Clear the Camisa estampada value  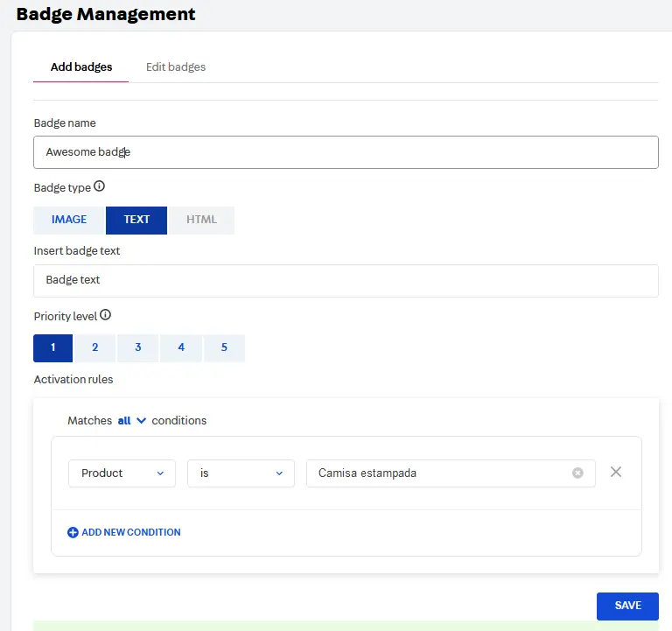pyautogui.click(x=577, y=473)
